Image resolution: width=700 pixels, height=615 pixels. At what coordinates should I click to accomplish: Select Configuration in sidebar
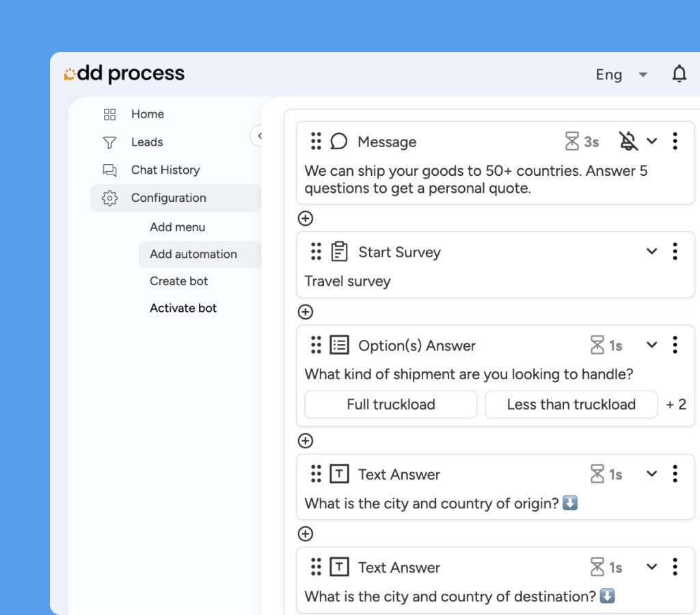[175, 198]
